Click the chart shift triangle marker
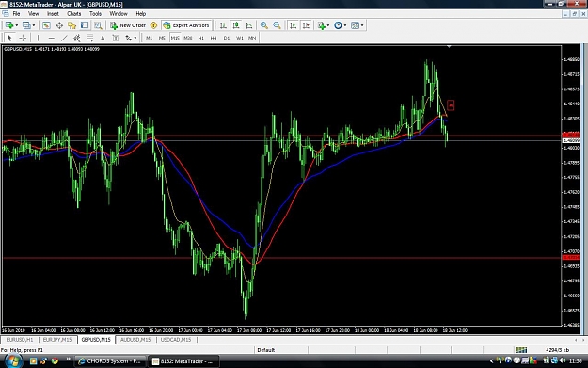Screen dimensions: 588x368 449,47
